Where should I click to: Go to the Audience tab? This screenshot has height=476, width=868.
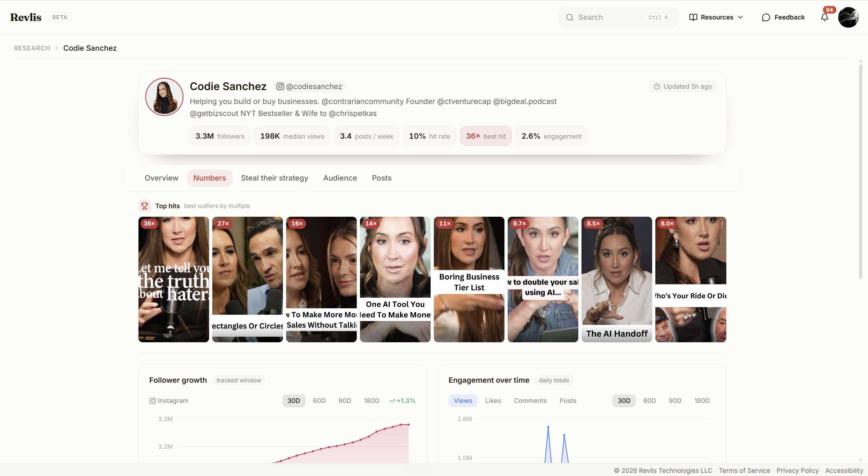(340, 178)
